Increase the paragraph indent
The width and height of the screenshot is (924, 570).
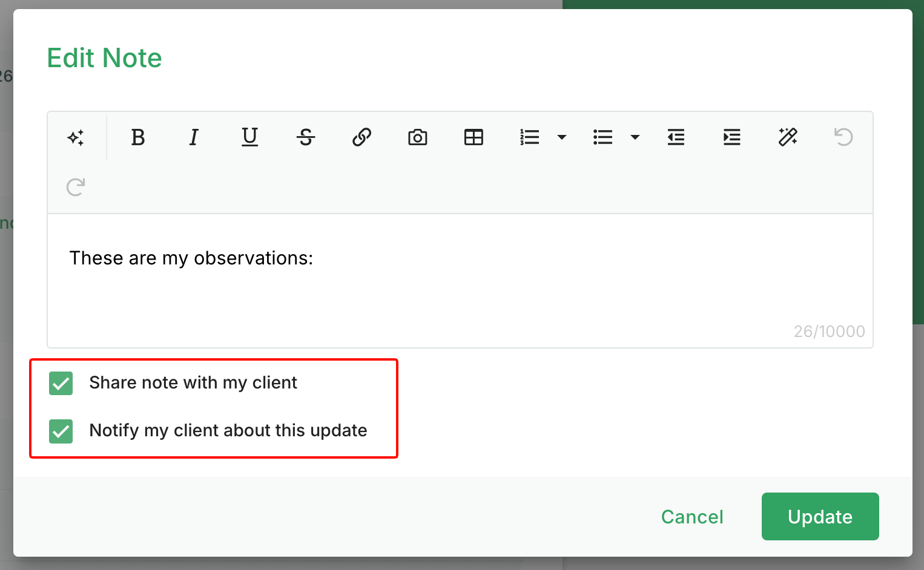(x=731, y=137)
